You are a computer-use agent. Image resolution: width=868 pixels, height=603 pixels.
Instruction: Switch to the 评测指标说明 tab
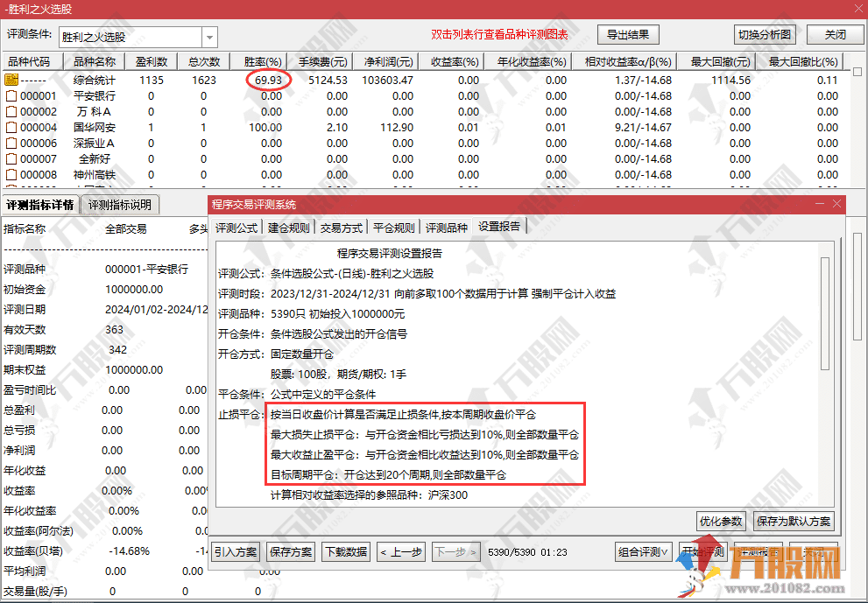(x=120, y=205)
